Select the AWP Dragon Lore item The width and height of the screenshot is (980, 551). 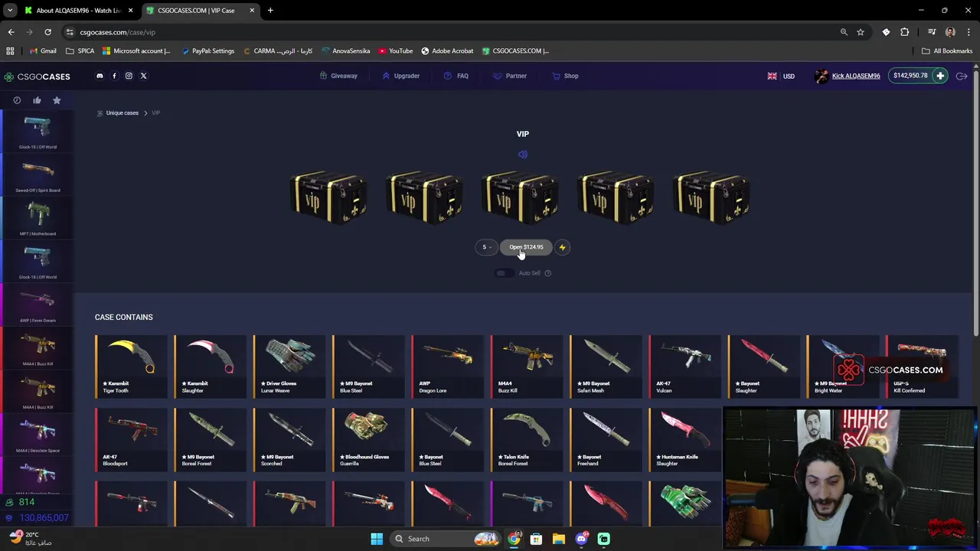(x=447, y=367)
